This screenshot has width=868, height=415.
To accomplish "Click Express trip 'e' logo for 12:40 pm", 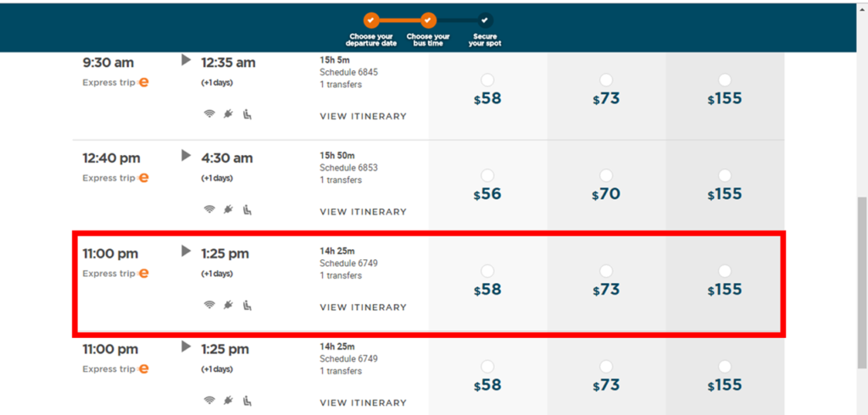I will click(143, 178).
